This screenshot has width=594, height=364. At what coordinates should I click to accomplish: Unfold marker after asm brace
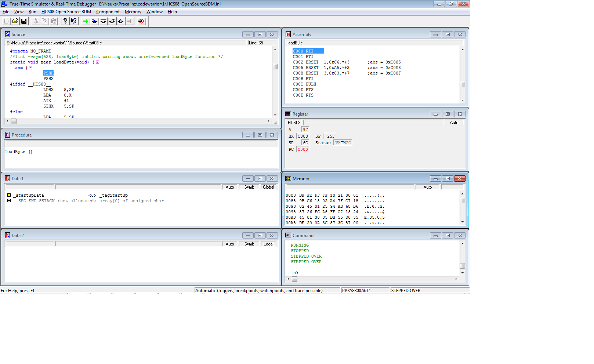click(x=30, y=68)
